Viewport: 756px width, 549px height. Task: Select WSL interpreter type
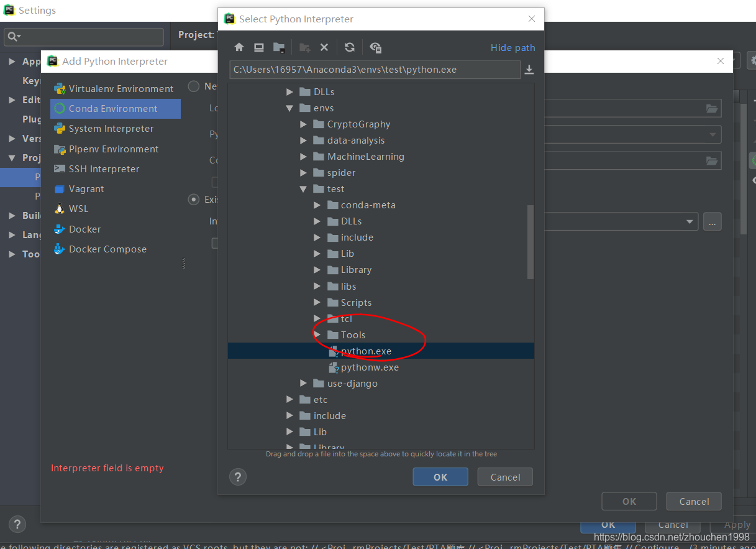click(x=115, y=209)
